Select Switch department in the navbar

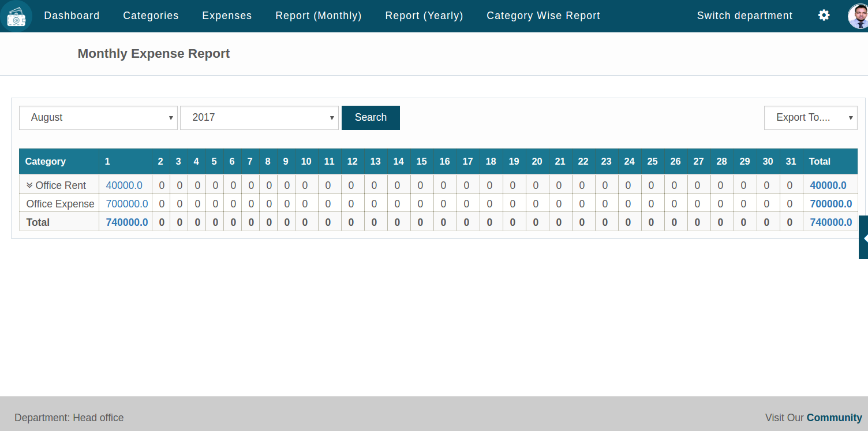click(744, 16)
